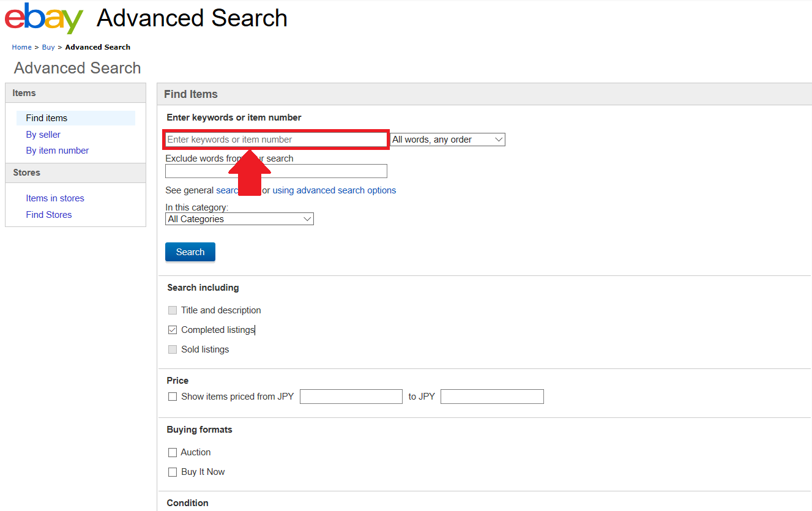The image size is (812, 511).
Task: Click the 'Buying formats' section heading
Action: tap(199, 430)
